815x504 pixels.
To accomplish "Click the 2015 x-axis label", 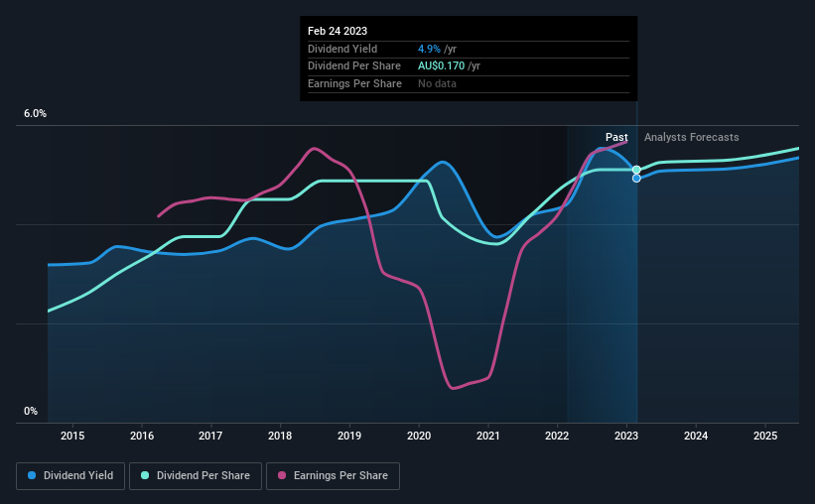I will tap(72, 436).
